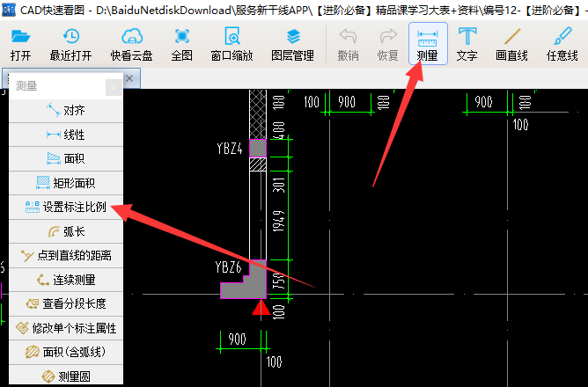Image resolution: width=588 pixels, height=387 pixels.
Task: Choose 测量圆 circle measurement
Action: click(x=66, y=376)
